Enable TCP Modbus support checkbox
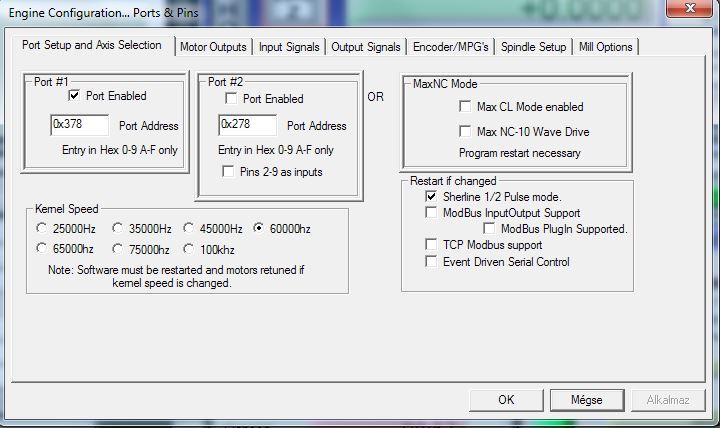This screenshot has width=720, height=428. coord(431,244)
